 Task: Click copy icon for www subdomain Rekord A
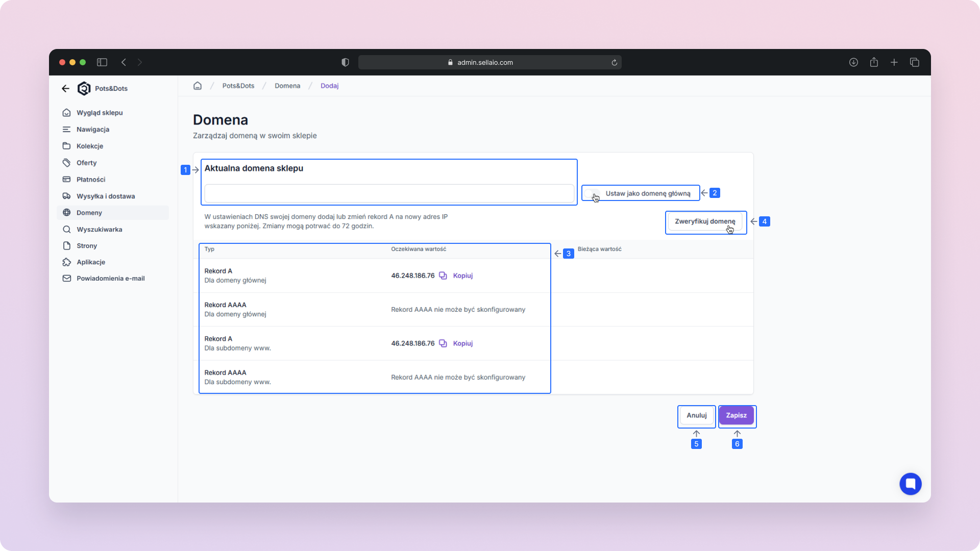coord(443,343)
